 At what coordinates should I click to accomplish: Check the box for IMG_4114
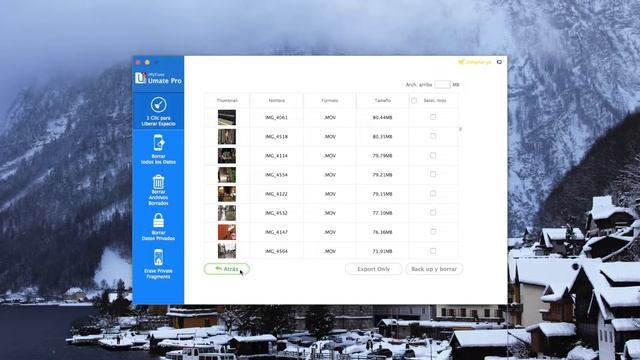coord(433,156)
